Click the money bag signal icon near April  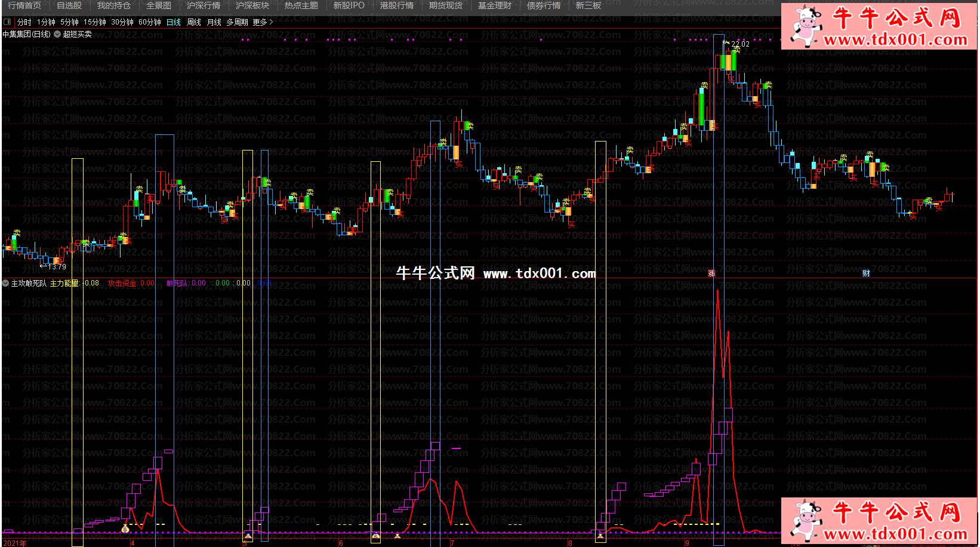[125, 529]
